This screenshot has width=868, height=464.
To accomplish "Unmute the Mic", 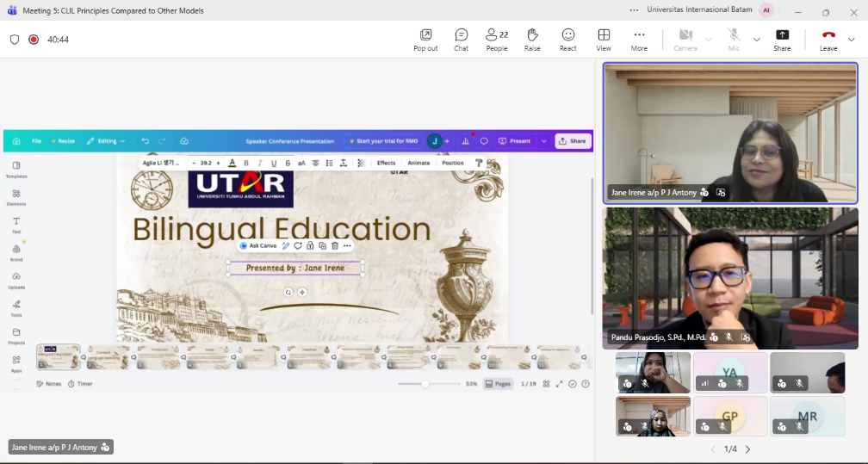I will [x=734, y=40].
